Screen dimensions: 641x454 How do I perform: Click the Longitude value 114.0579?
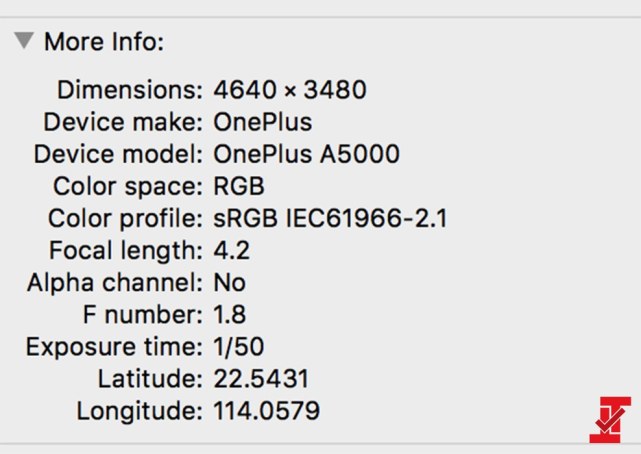pyautogui.click(x=267, y=411)
